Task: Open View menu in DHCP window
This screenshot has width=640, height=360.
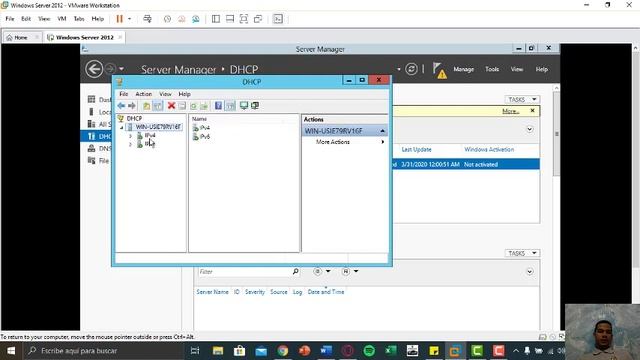Action: (x=165, y=94)
